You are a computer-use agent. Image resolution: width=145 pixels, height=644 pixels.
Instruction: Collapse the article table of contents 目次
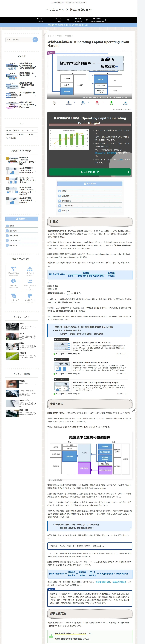[x=90, y=184]
